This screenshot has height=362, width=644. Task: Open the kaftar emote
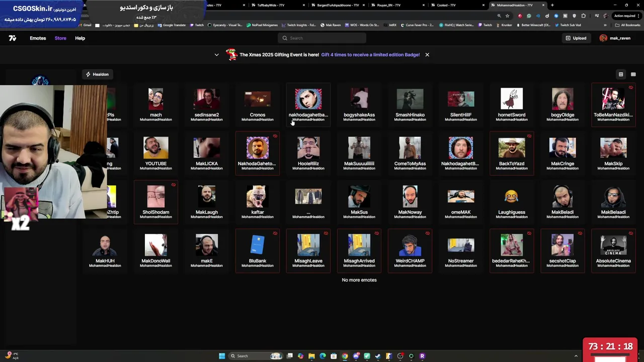[258, 202]
